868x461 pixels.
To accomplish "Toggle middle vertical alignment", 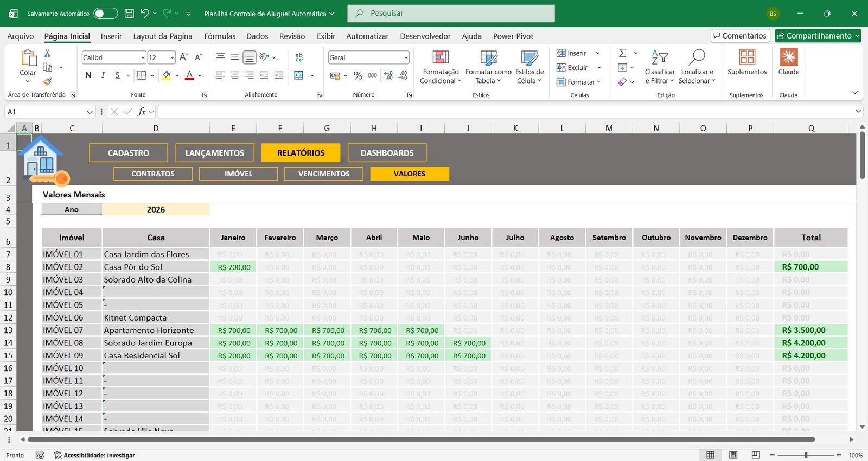I will (x=235, y=57).
